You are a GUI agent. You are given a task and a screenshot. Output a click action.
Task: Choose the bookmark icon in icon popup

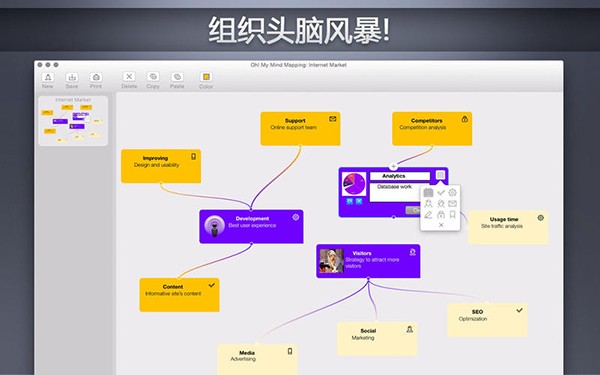(453, 215)
